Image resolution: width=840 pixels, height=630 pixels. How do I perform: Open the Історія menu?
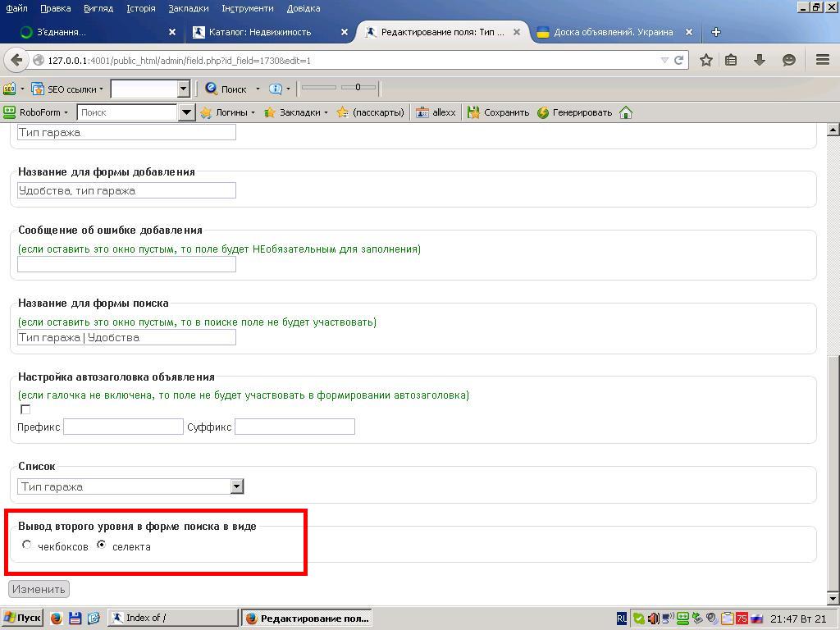click(x=140, y=8)
